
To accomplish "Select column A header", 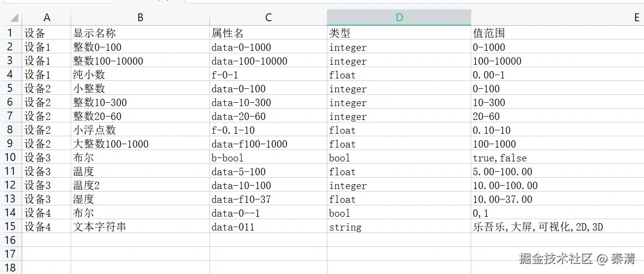I will tap(47, 18).
